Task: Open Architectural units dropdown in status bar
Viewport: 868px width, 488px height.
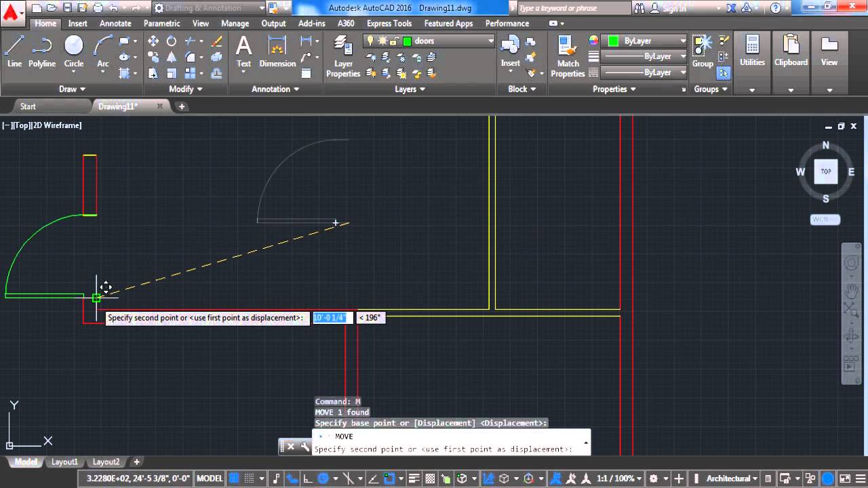Action: pos(732,479)
